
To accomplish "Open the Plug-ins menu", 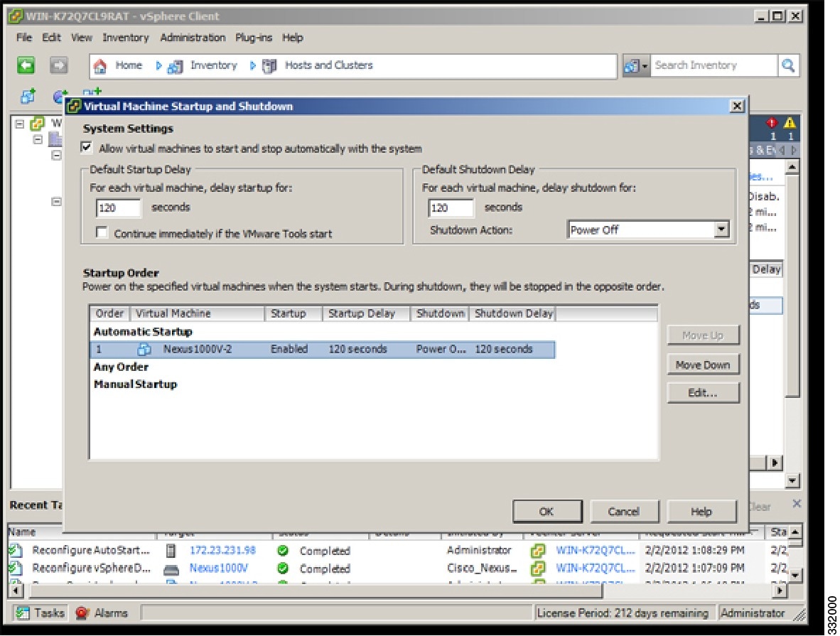I will click(x=254, y=38).
